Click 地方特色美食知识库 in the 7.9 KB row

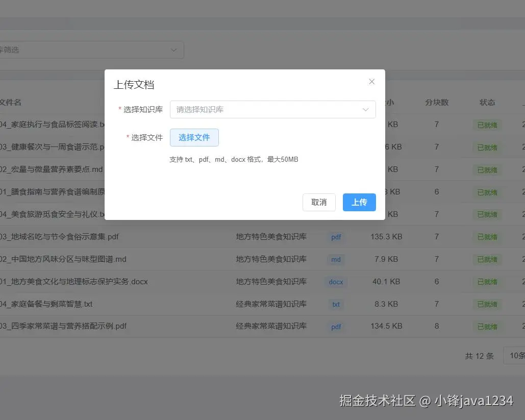pos(271,259)
